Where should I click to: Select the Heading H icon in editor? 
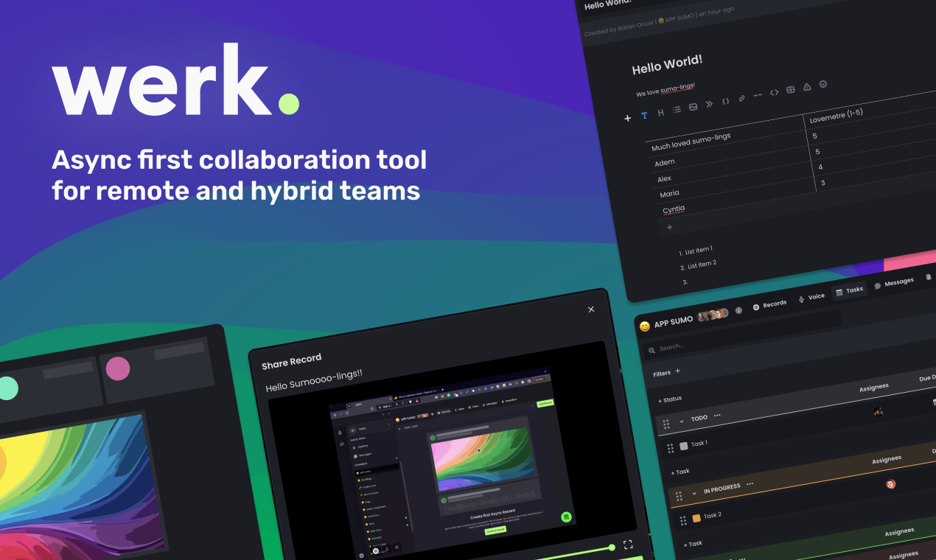pyautogui.click(x=660, y=113)
